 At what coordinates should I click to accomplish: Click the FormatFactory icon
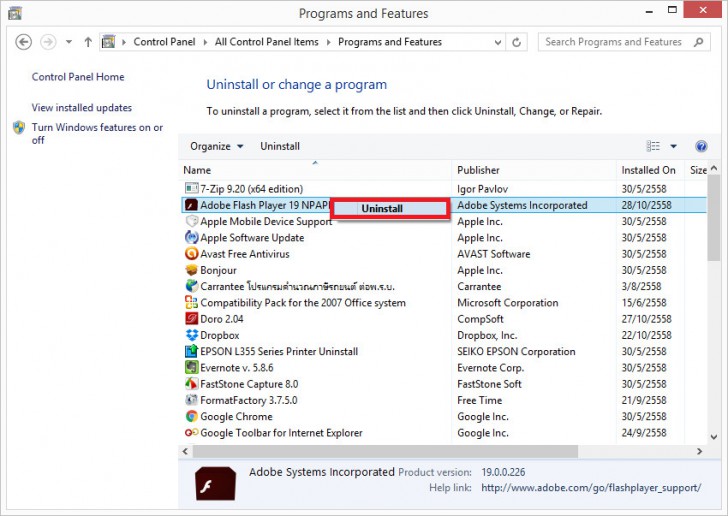click(191, 400)
